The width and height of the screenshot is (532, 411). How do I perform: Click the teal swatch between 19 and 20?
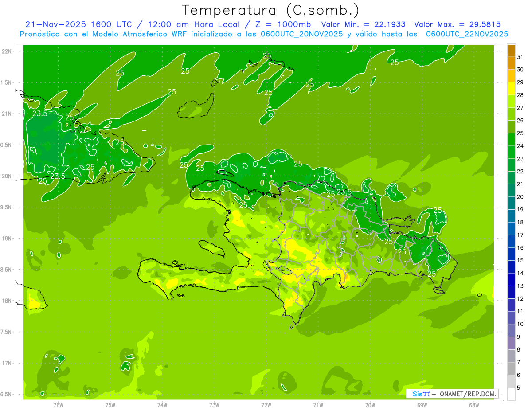pyautogui.click(x=511, y=203)
